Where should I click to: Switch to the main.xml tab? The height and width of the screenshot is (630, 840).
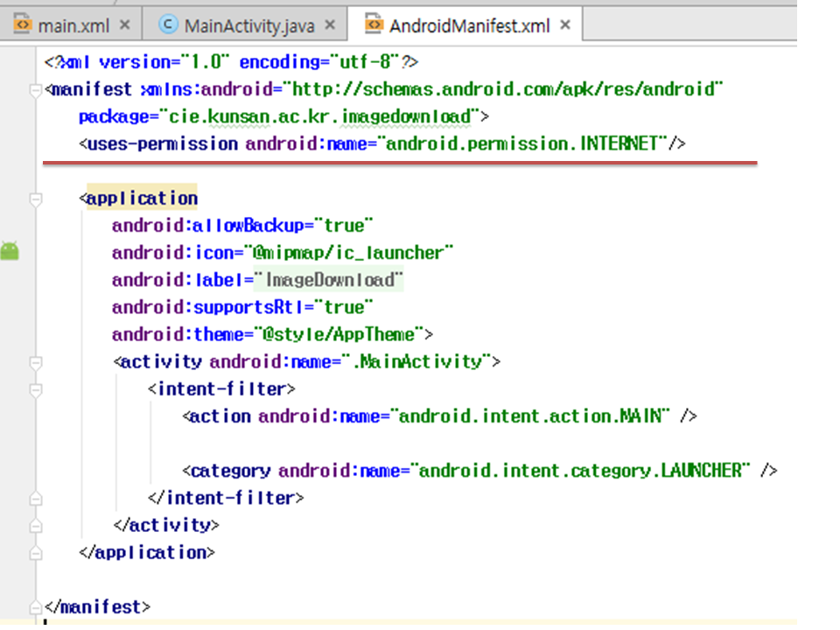[73, 25]
